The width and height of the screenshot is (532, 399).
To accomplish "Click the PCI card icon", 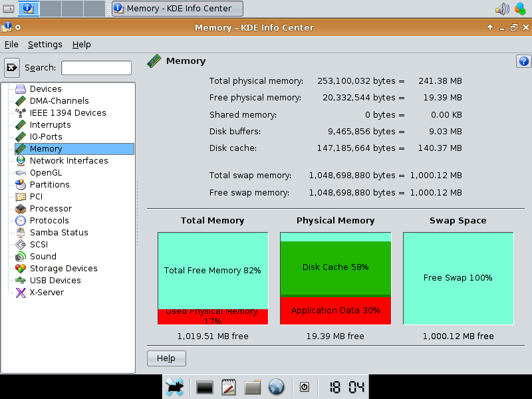I will pos(21,197).
